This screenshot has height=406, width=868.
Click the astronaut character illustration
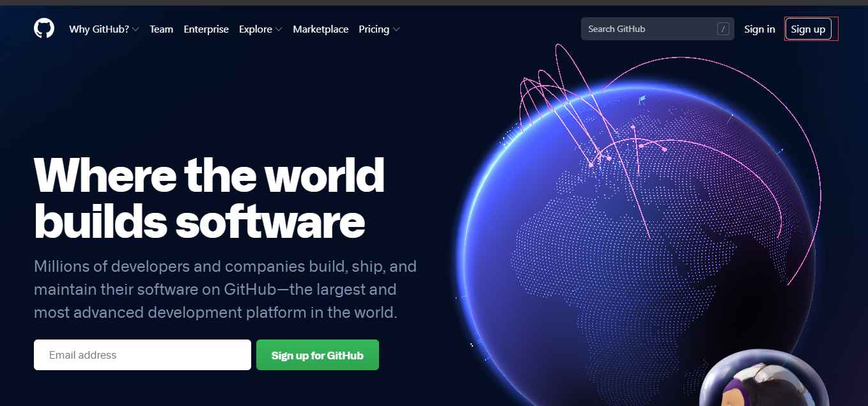[x=764, y=378]
